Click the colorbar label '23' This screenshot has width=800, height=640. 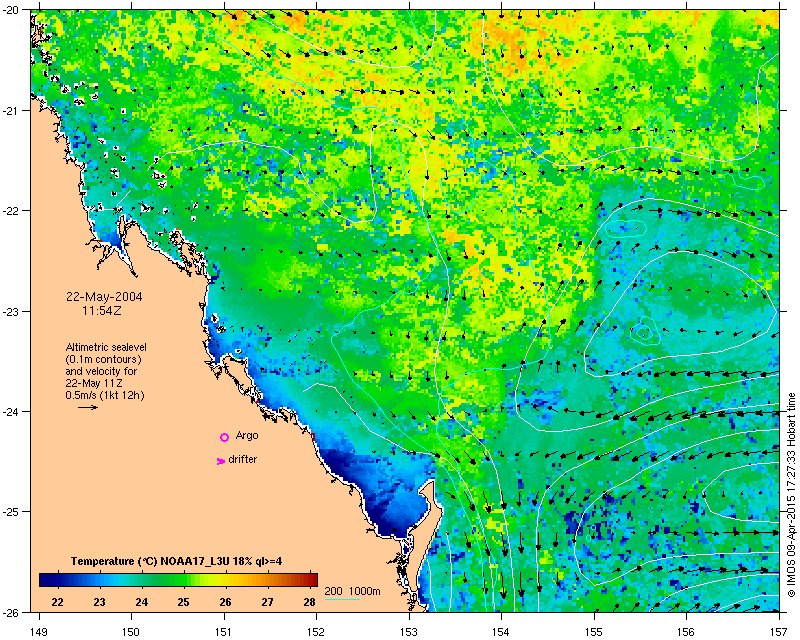(x=99, y=602)
